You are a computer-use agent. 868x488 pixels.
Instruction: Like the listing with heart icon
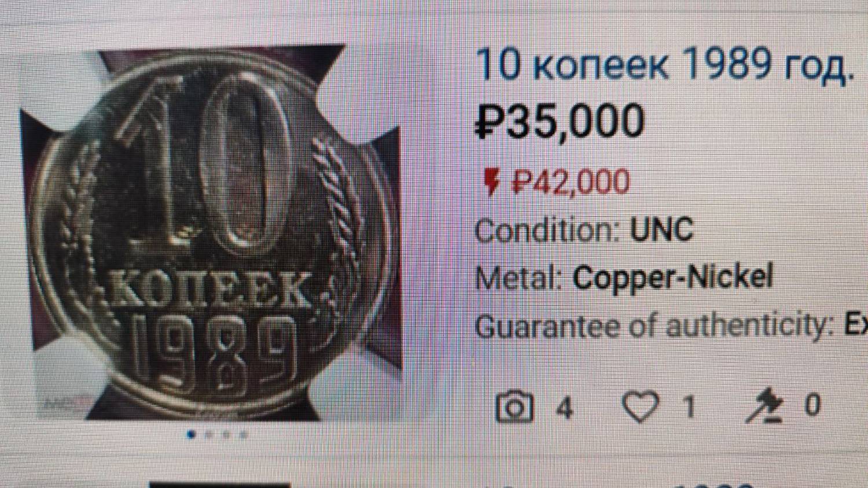pos(640,406)
